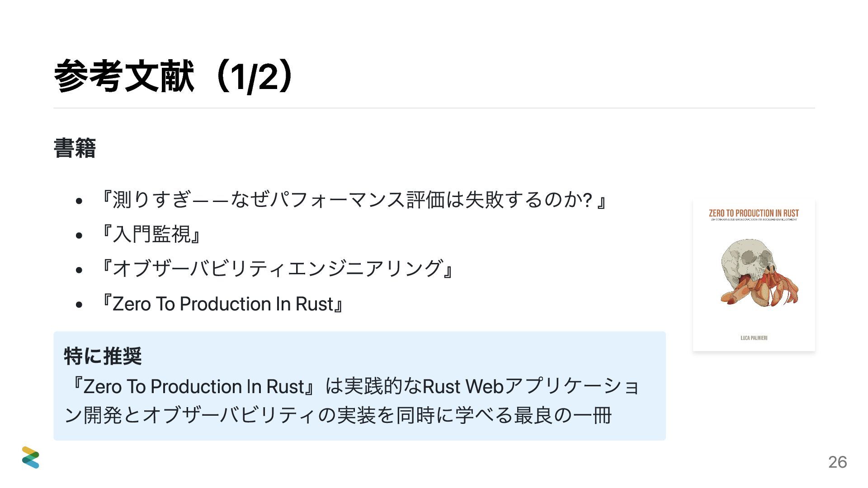Select the 『入門監視』 list item

pyautogui.click(x=151, y=234)
